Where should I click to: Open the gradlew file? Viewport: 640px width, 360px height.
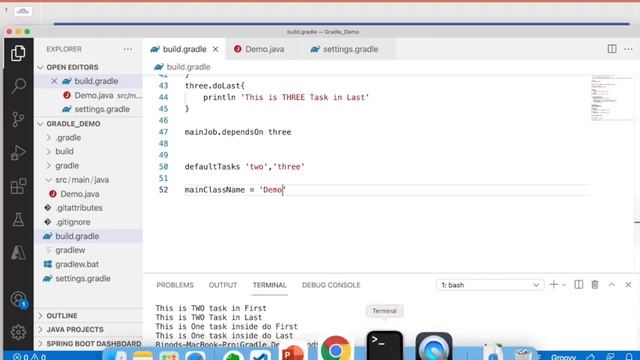pyautogui.click(x=88, y=250)
